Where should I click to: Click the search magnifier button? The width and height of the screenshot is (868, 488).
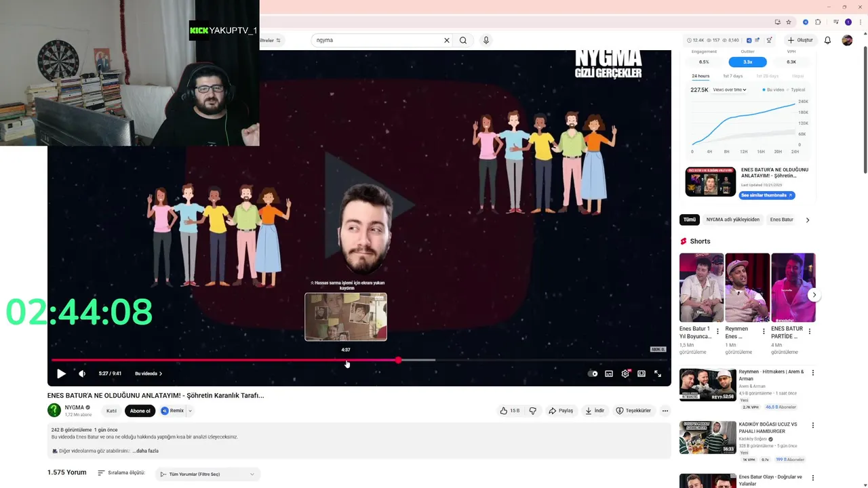point(463,40)
